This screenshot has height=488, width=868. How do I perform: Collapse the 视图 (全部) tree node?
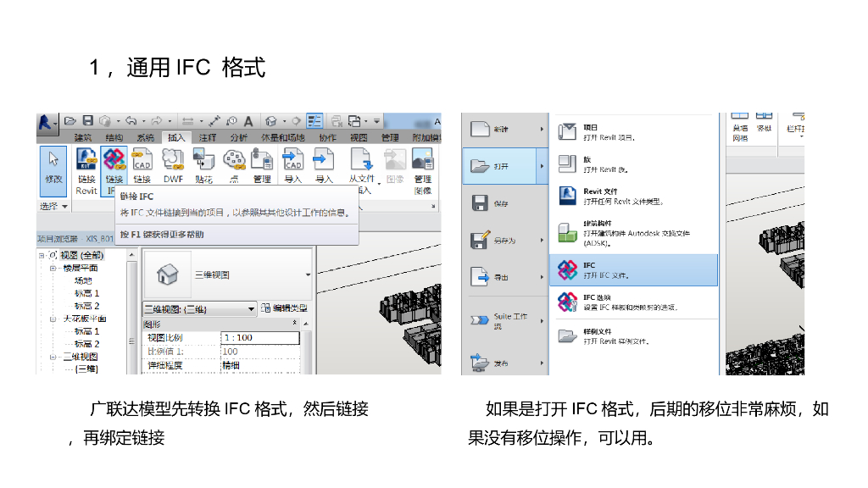click(x=42, y=256)
